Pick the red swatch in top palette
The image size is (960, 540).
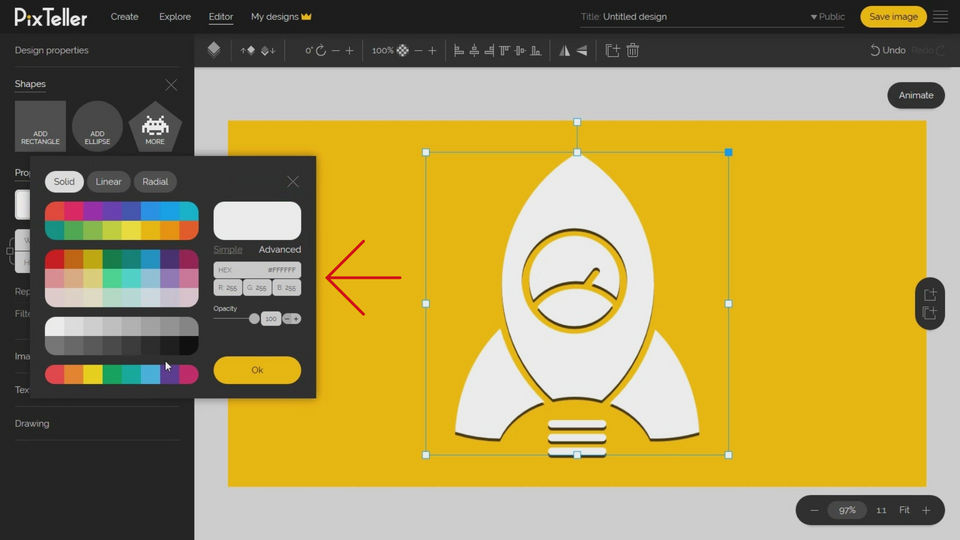[54, 211]
